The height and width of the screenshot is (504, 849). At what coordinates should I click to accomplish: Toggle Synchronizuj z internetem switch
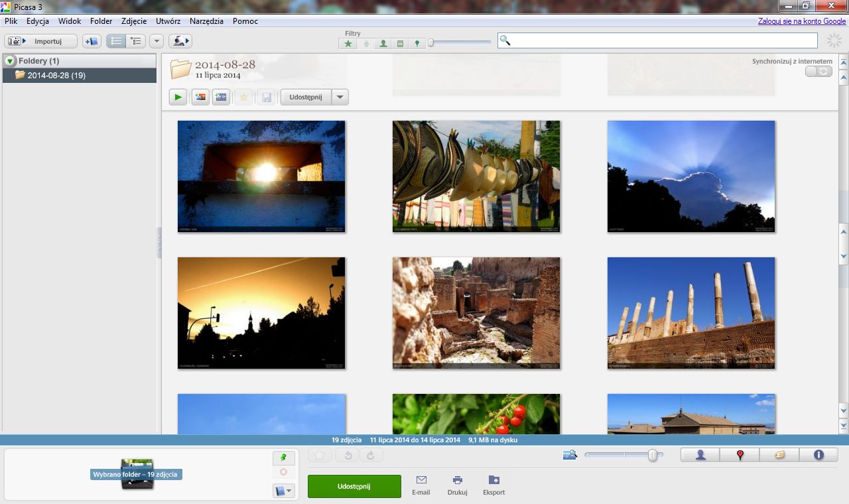[x=818, y=72]
